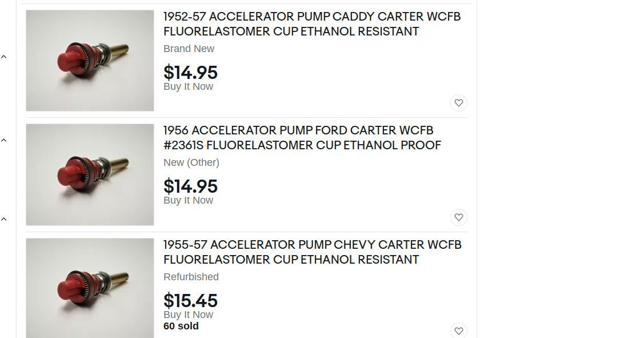Click Buy It Now under the Caddy pump
644x338 pixels.
click(188, 86)
